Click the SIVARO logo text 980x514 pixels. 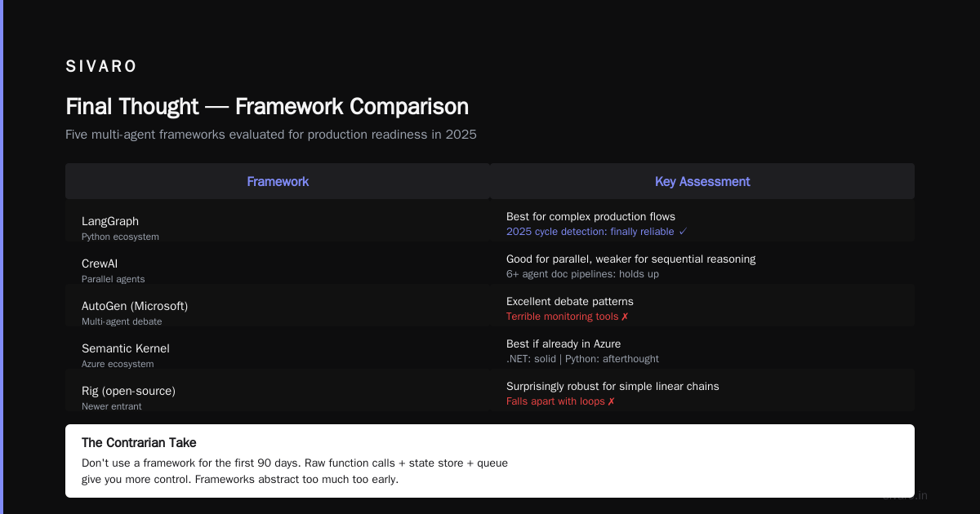click(x=101, y=66)
